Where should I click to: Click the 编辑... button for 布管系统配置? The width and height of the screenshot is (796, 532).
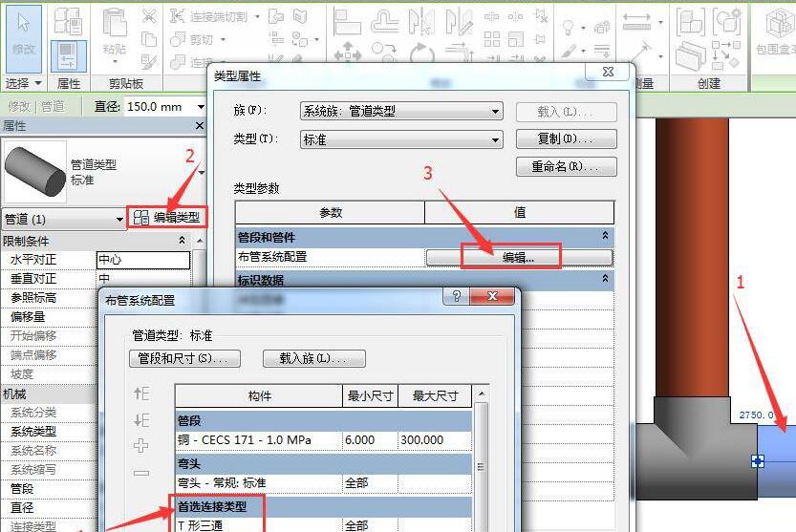pyautogui.click(x=519, y=257)
